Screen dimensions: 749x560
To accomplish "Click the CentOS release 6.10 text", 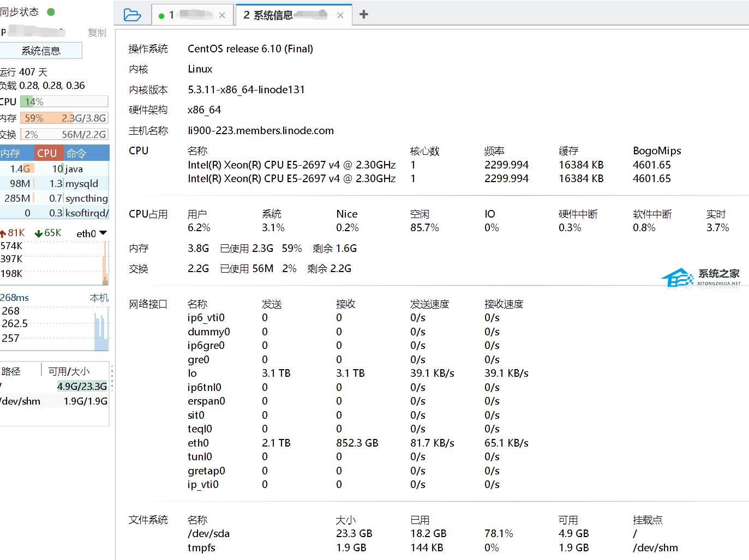I will click(250, 49).
